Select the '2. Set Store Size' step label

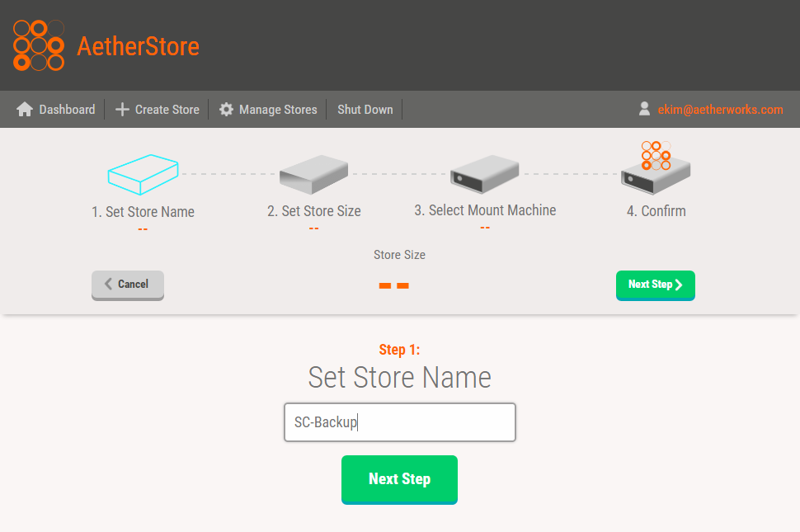point(313,210)
